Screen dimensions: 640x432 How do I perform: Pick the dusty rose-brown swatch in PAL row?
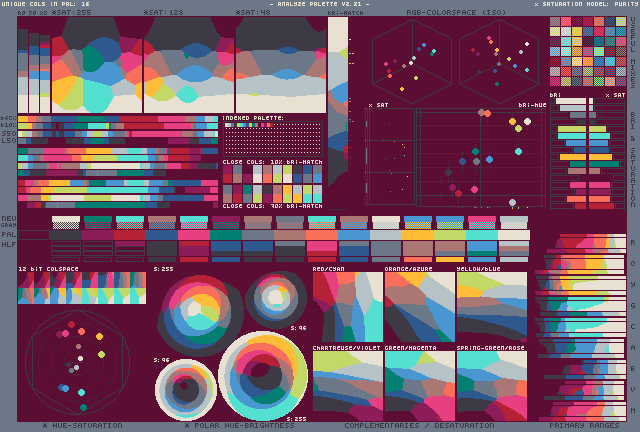pyautogui.click(x=290, y=235)
